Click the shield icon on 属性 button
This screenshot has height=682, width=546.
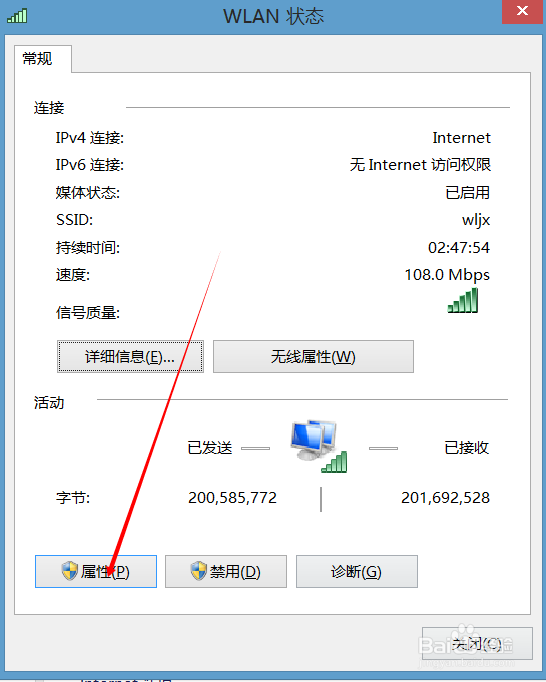(x=70, y=571)
